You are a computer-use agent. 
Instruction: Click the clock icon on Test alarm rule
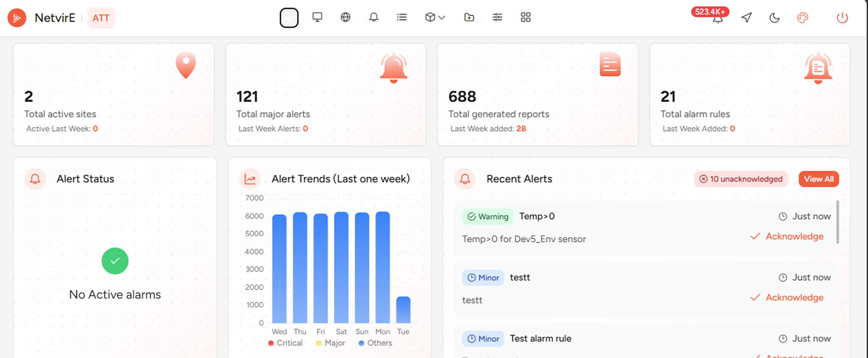[x=783, y=339]
